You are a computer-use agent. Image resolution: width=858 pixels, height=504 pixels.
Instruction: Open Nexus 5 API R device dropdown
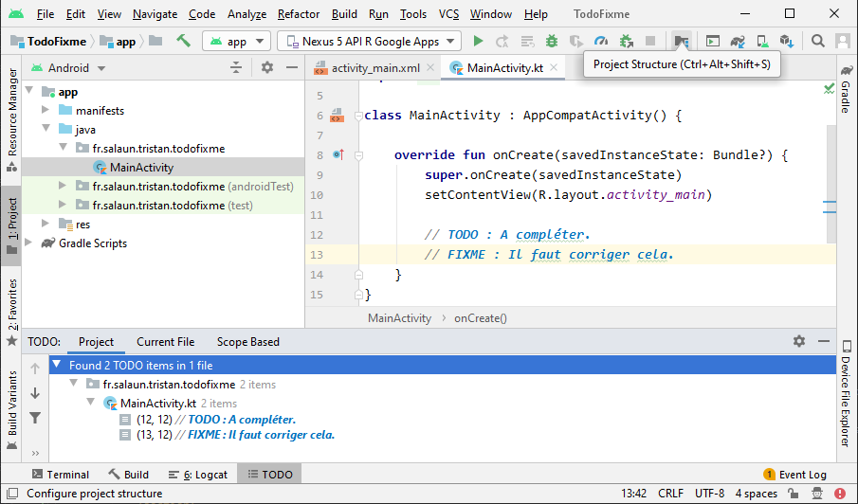369,41
